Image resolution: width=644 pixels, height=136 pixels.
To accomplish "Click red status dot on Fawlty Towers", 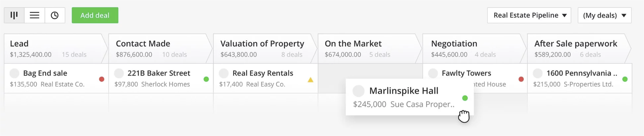I will (x=521, y=79).
